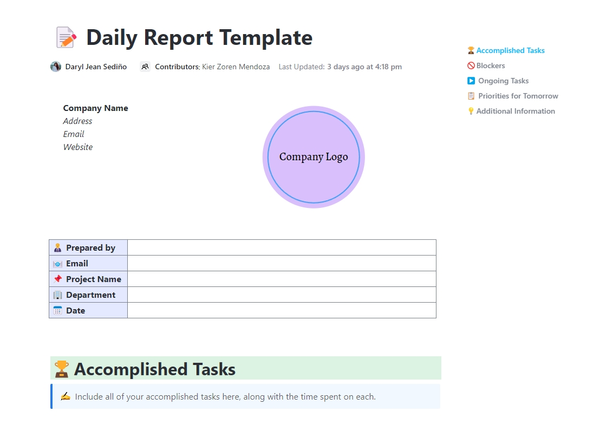
Task: Click the purple Company Logo circle
Action: coord(313,157)
